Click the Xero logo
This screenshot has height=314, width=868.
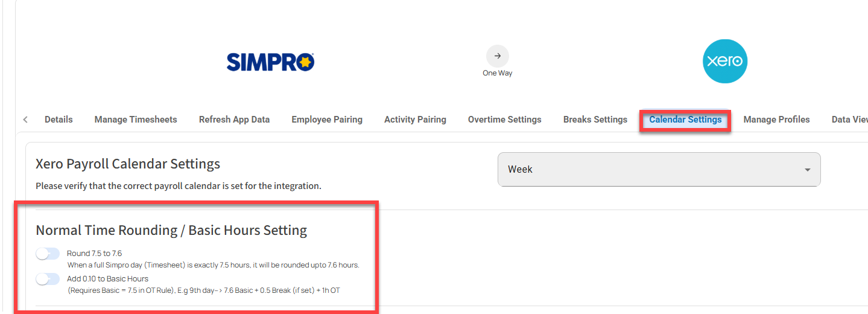[725, 61]
